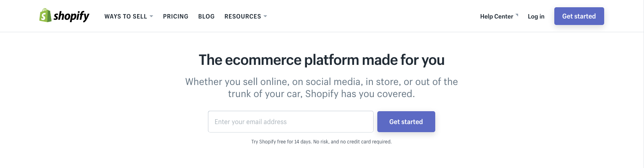The height and width of the screenshot is (168, 644).
Task: Focus the email address input field
Action: point(290,122)
